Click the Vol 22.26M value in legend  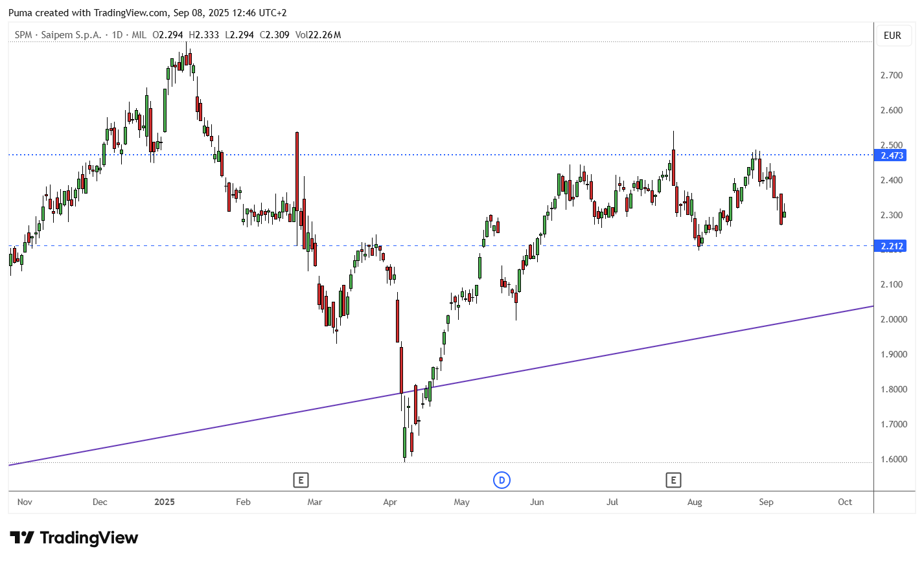318,35
